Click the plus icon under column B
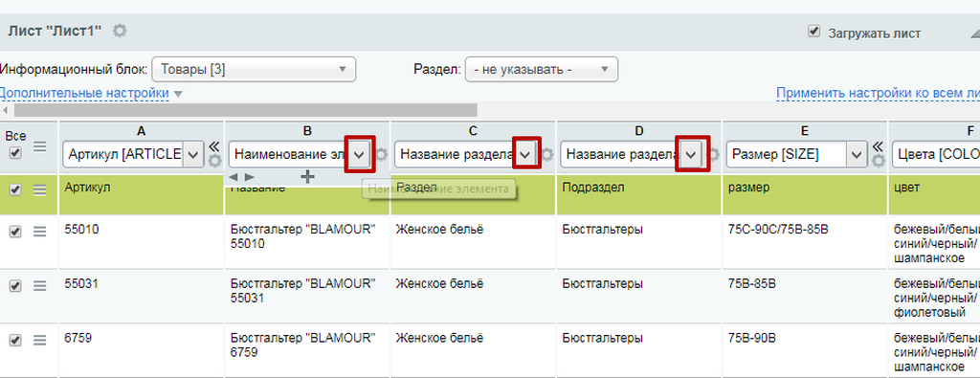 coord(307,177)
